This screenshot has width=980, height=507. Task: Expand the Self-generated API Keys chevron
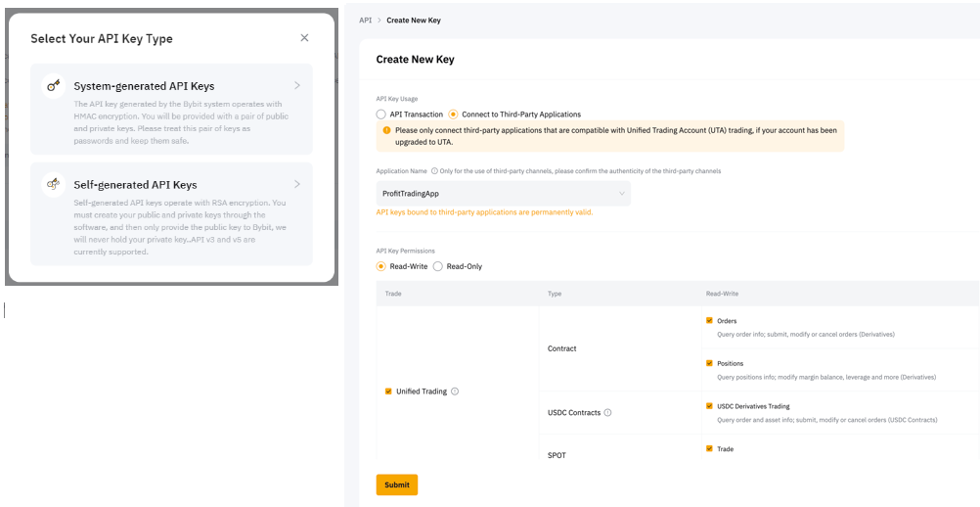[x=297, y=184]
